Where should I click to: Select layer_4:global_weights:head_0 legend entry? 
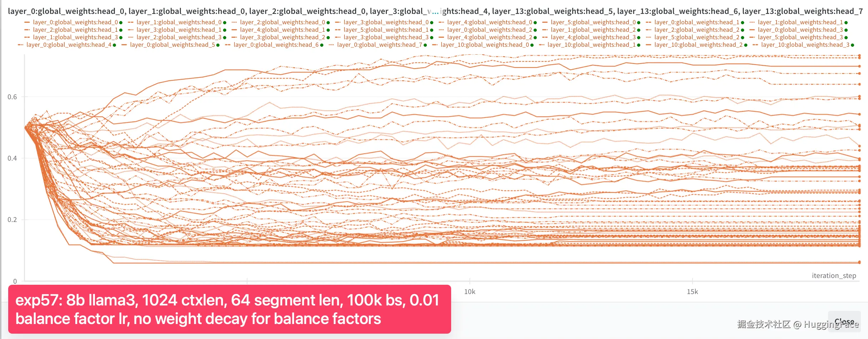pos(490,22)
